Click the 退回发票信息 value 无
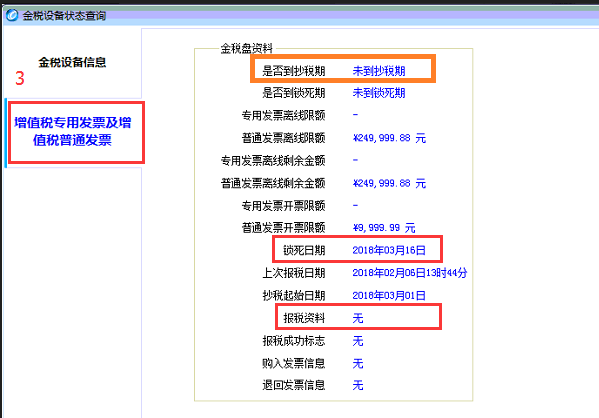 (358, 385)
